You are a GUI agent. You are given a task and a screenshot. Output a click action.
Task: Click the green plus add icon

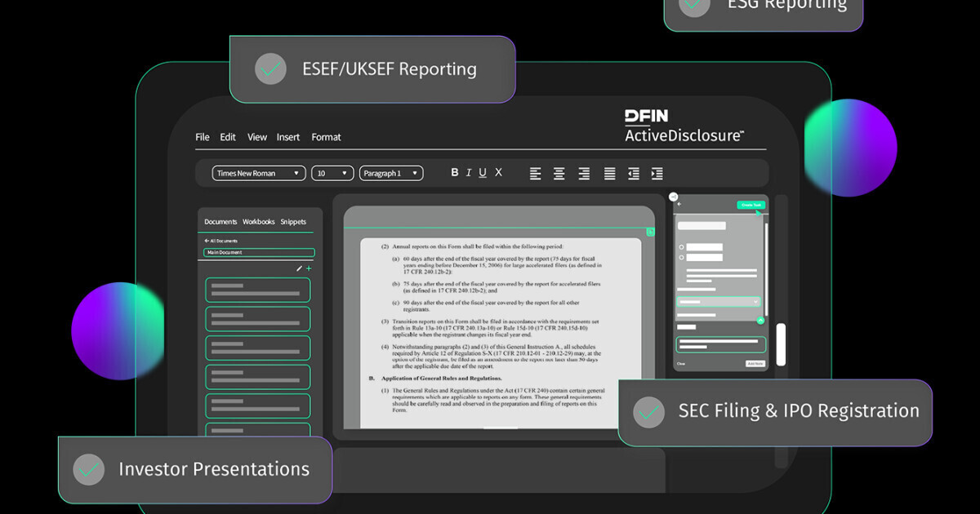coord(309,268)
